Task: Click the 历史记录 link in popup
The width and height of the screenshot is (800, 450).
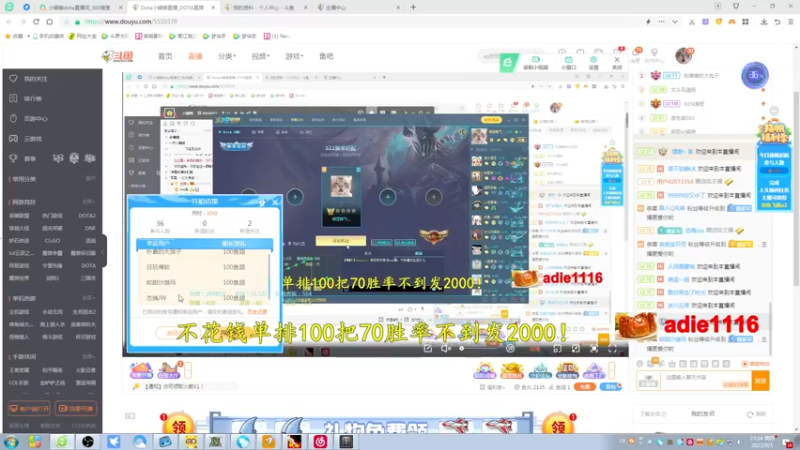Action: pyautogui.click(x=257, y=312)
